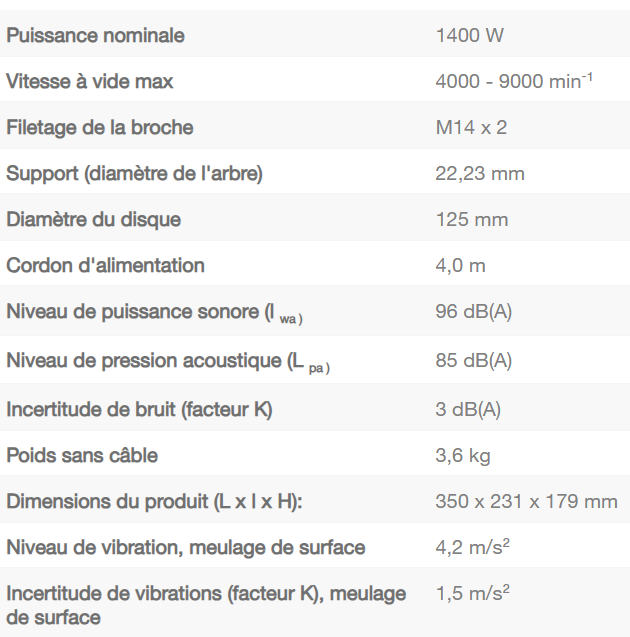Image resolution: width=630 pixels, height=637 pixels.
Task: Select the 85 dB(A) value
Action: click(474, 361)
